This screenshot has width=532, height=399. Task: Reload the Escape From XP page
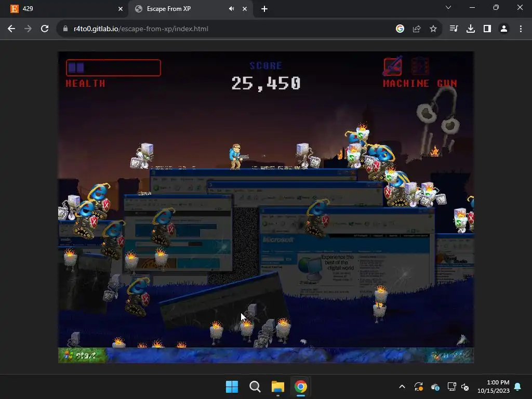point(45,29)
